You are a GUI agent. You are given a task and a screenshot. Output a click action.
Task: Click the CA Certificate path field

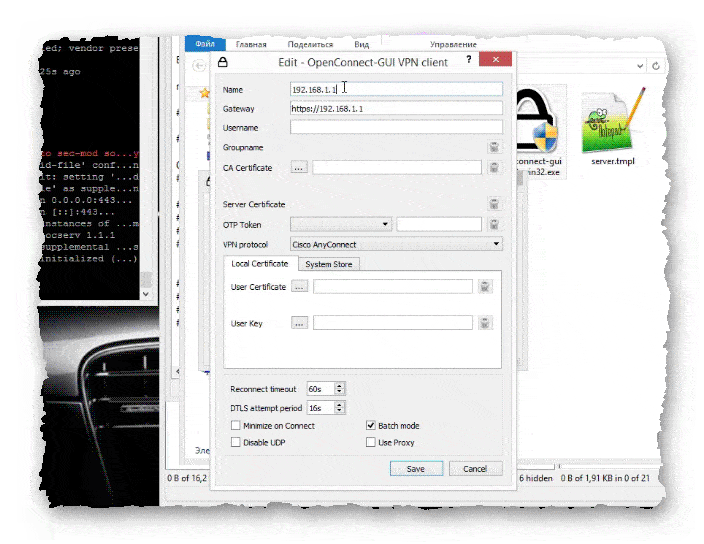pos(397,167)
